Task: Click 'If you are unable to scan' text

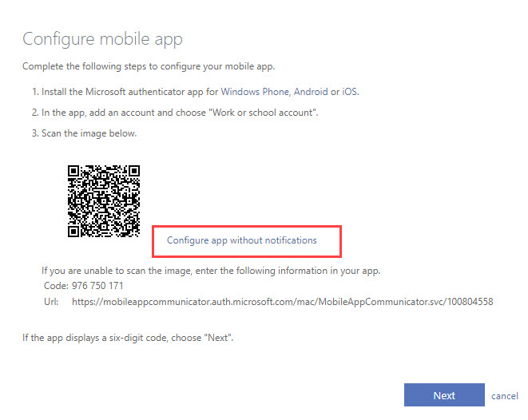Action: (211, 271)
